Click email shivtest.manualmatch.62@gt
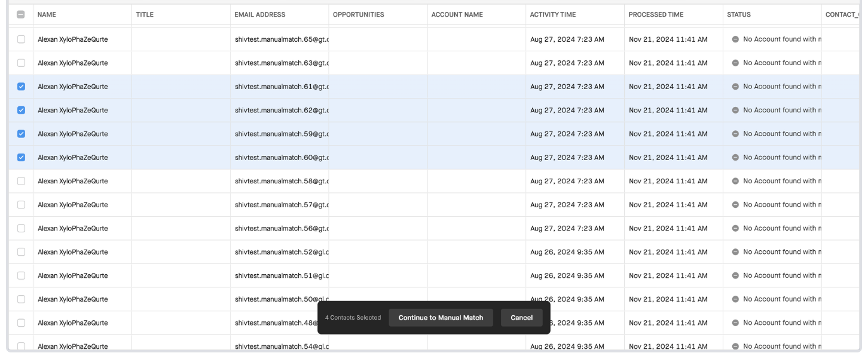This screenshot has width=868, height=356. pos(282,110)
